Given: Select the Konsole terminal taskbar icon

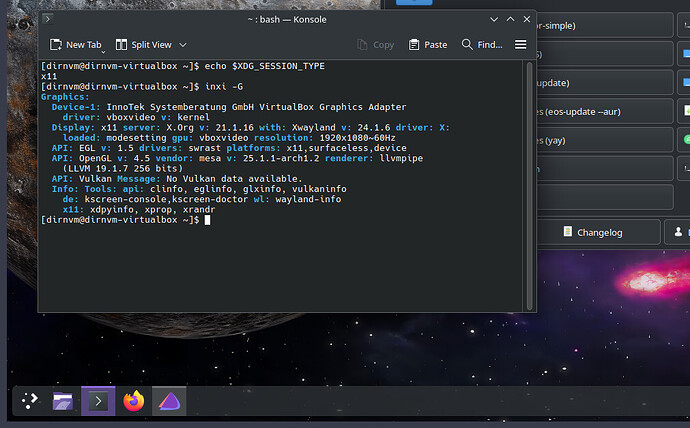Looking at the screenshot, I should (98, 401).
